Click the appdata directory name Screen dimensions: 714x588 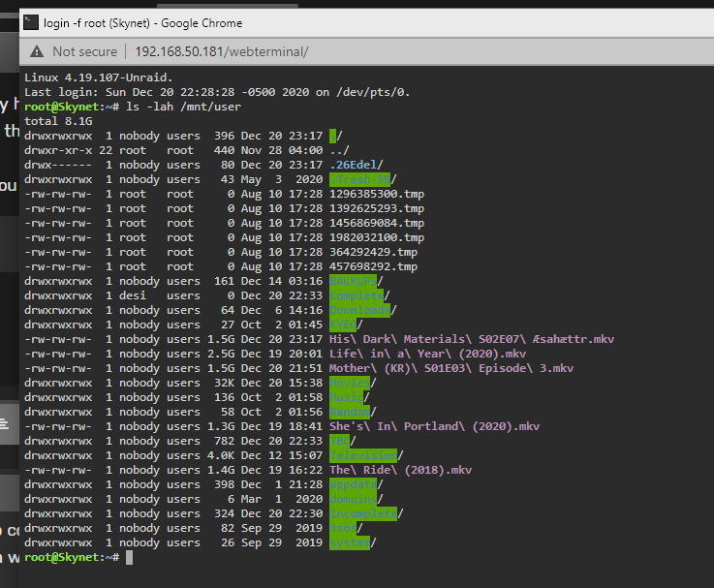[x=353, y=484]
